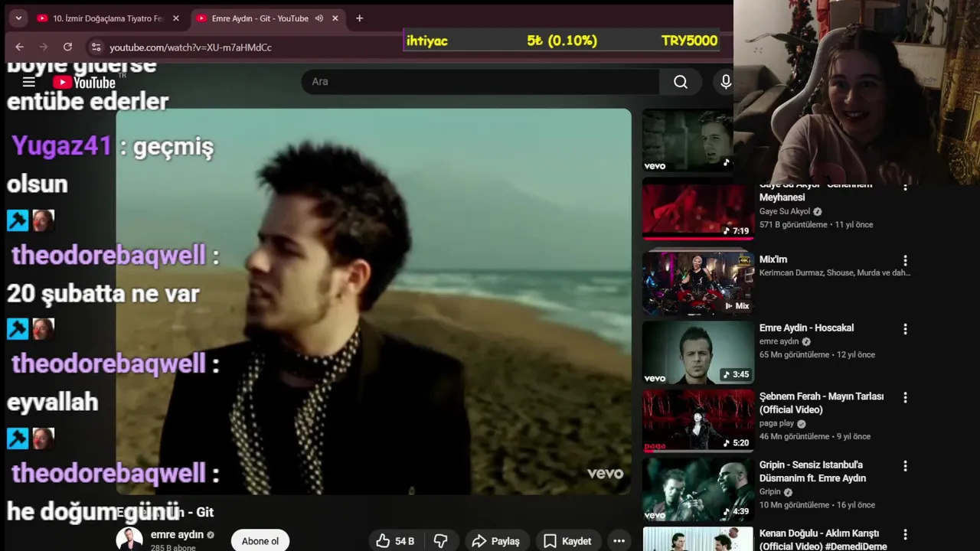Subscribe with Abone ol button
The height and width of the screenshot is (551, 980).
coord(260,541)
